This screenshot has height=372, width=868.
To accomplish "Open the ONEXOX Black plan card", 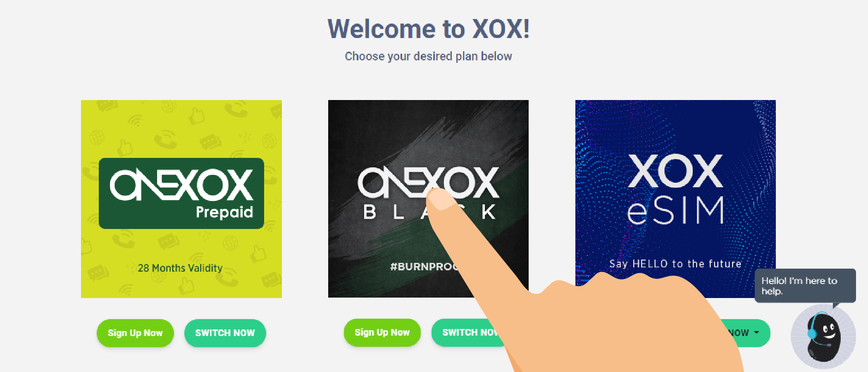I will point(428,199).
